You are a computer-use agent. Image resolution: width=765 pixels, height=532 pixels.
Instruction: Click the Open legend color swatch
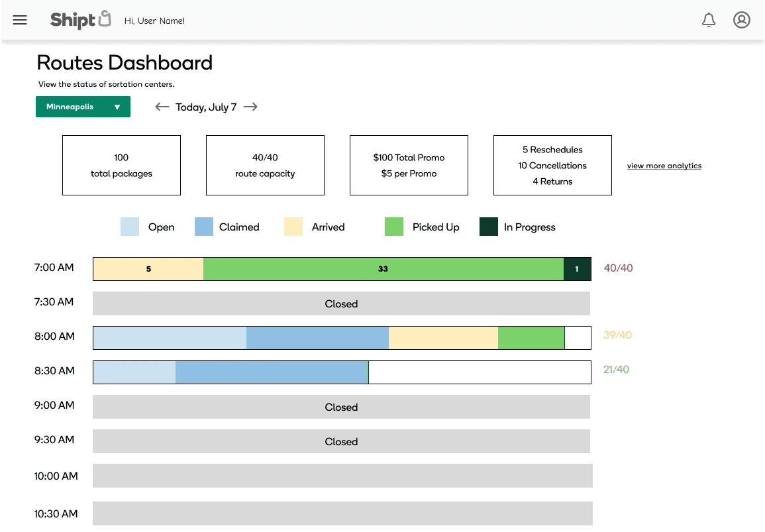pos(130,227)
